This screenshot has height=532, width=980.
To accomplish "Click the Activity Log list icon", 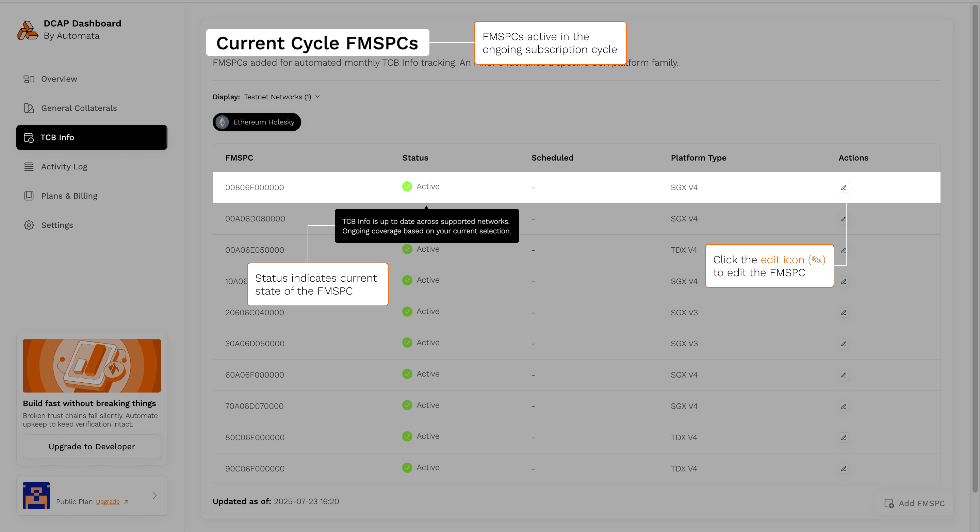I will 29,167.
